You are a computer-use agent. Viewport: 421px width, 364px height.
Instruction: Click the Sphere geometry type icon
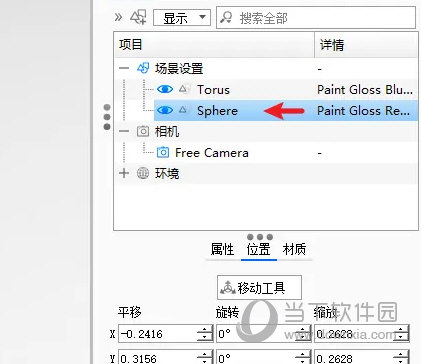point(184,110)
